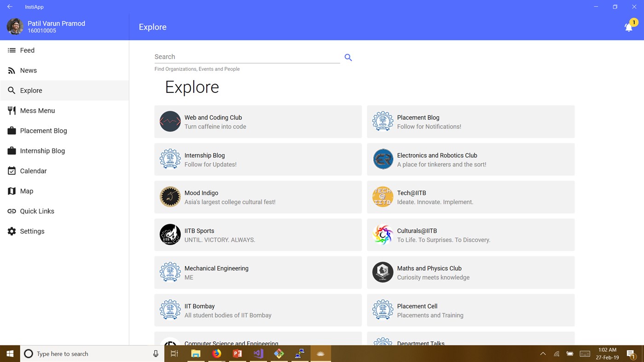
Task: Open notifications via the bell icon
Action: coord(629,27)
